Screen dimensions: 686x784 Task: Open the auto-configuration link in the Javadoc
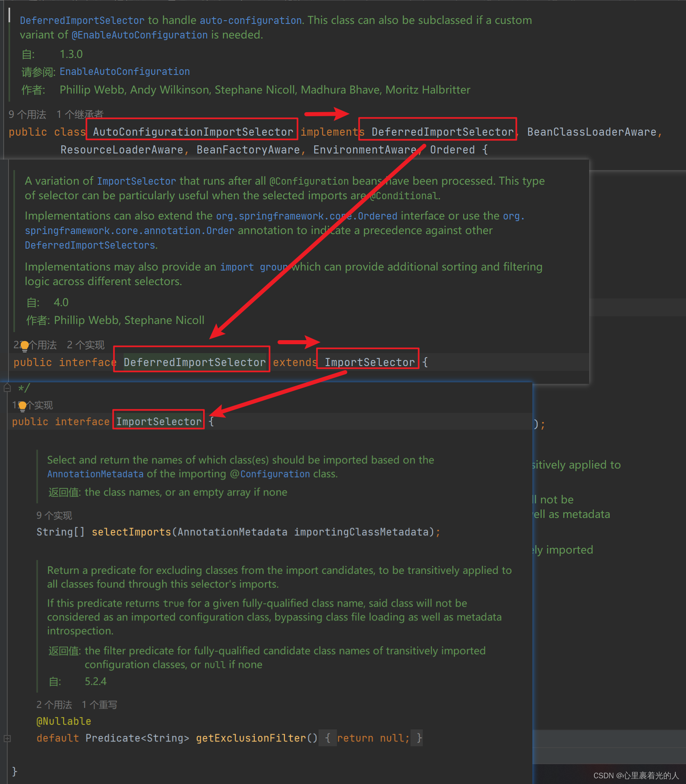[251, 20]
